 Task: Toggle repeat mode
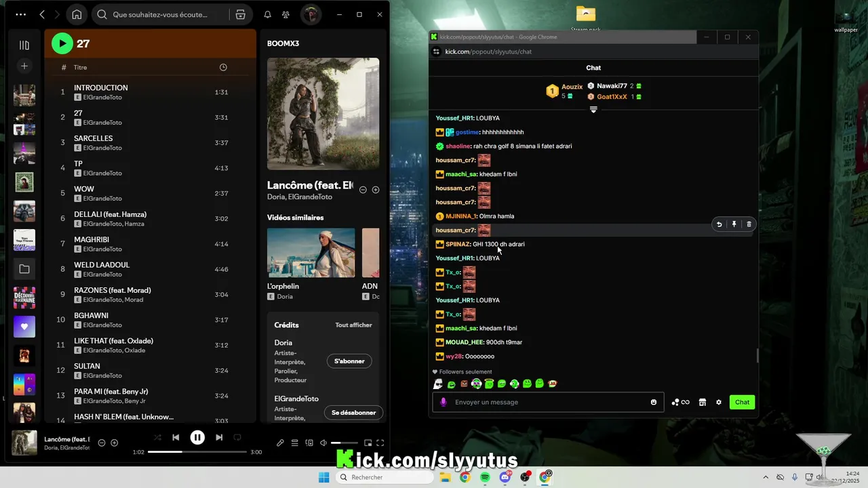pyautogui.click(x=237, y=438)
